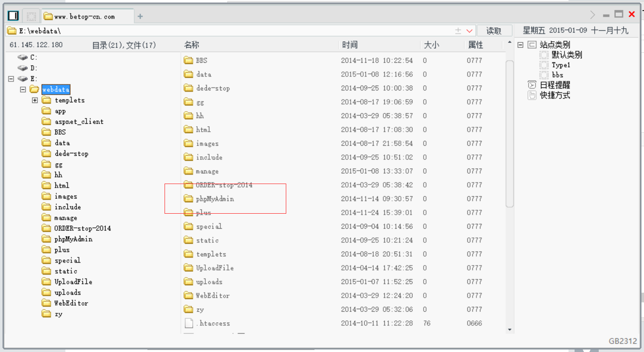Viewport: 644px width, 352px height.
Task: Click the sidebar toggle icon at top-left
Action: 13,16
